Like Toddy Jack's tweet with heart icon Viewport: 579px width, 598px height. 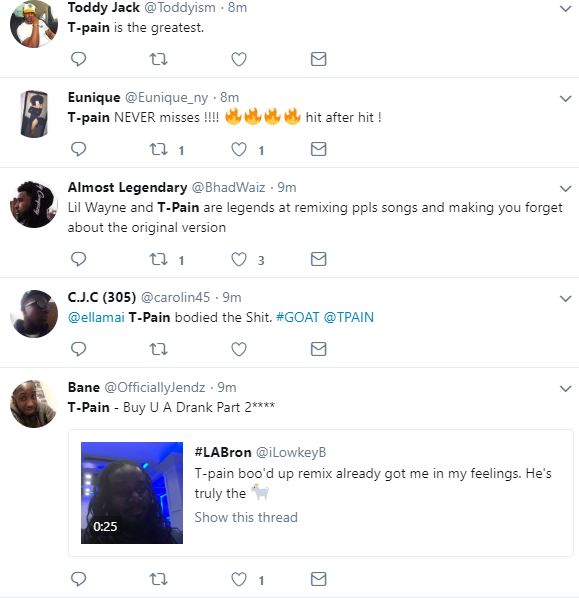pos(239,59)
